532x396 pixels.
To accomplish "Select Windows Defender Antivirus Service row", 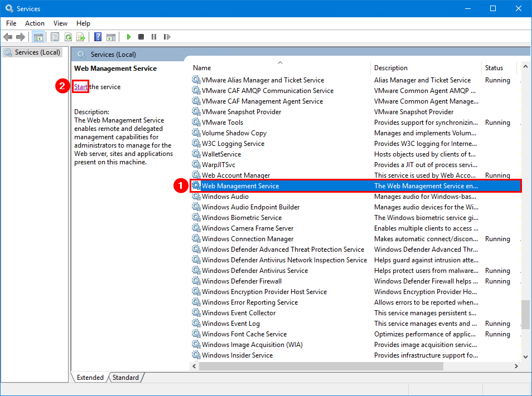I will click(x=255, y=270).
